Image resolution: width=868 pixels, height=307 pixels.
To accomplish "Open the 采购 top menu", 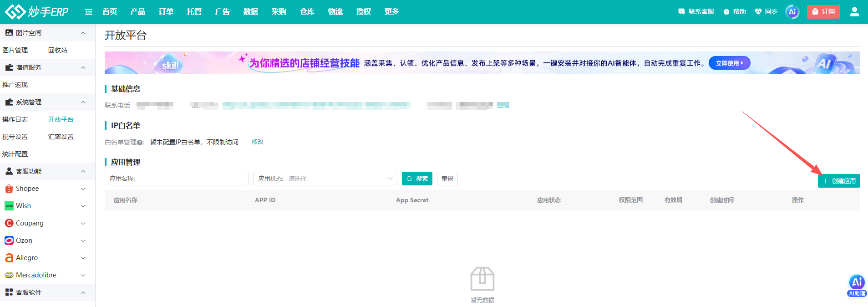I will 279,12.
